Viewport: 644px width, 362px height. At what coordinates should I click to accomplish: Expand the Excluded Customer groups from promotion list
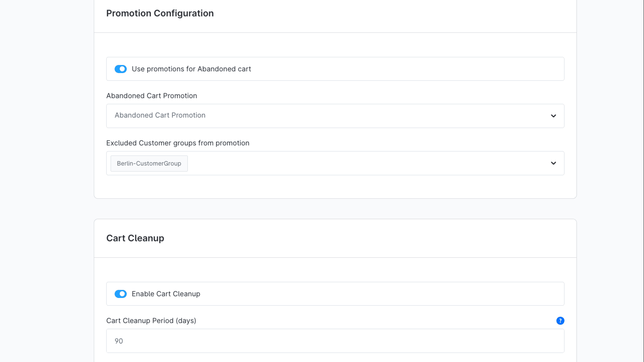pos(335,163)
